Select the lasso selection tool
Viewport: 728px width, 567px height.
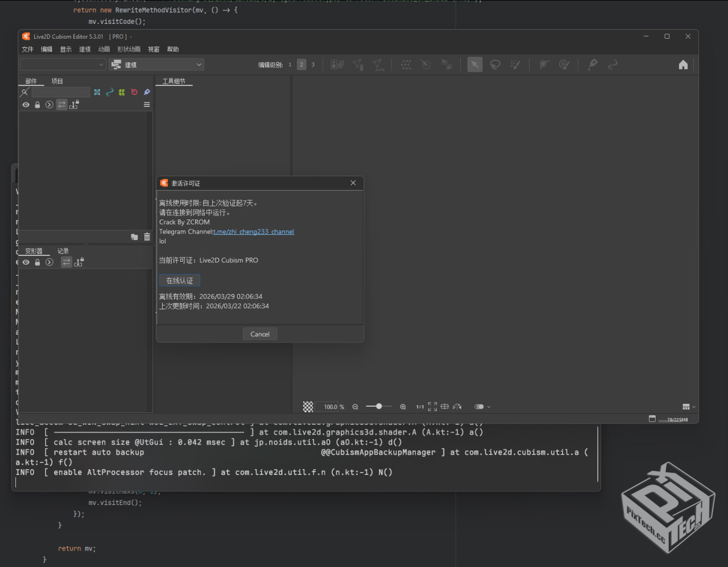point(495,65)
